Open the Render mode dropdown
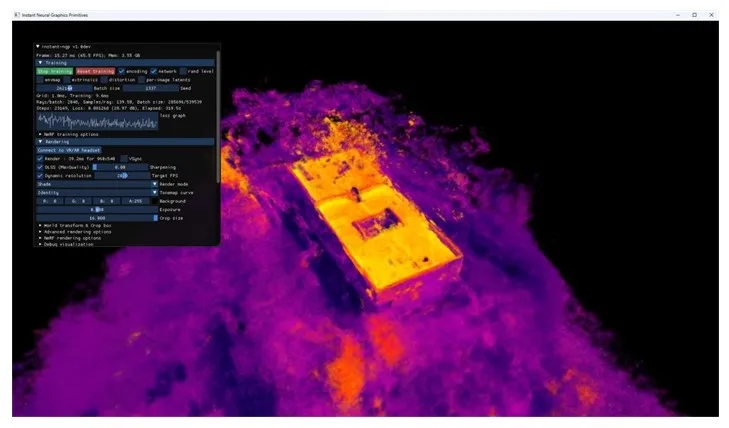Screen dimensions: 729x428 [154, 184]
